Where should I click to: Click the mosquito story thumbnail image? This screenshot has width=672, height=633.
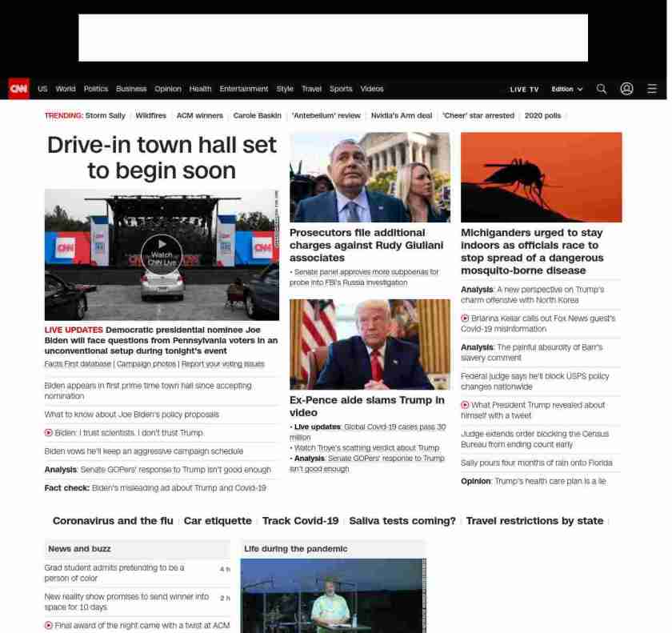[x=541, y=177]
